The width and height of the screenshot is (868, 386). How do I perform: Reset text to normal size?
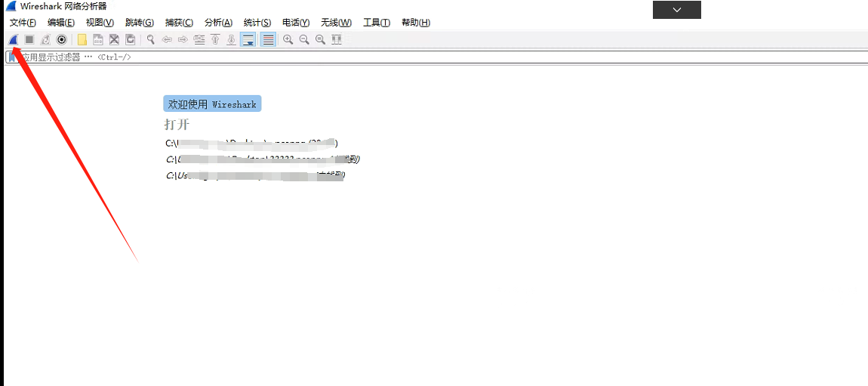pyautogui.click(x=320, y=39)
